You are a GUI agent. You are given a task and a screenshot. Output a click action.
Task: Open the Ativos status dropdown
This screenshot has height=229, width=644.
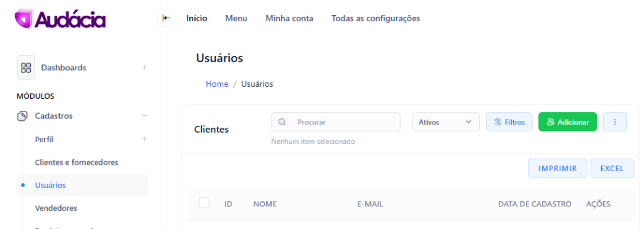click(x=446, y=121)
